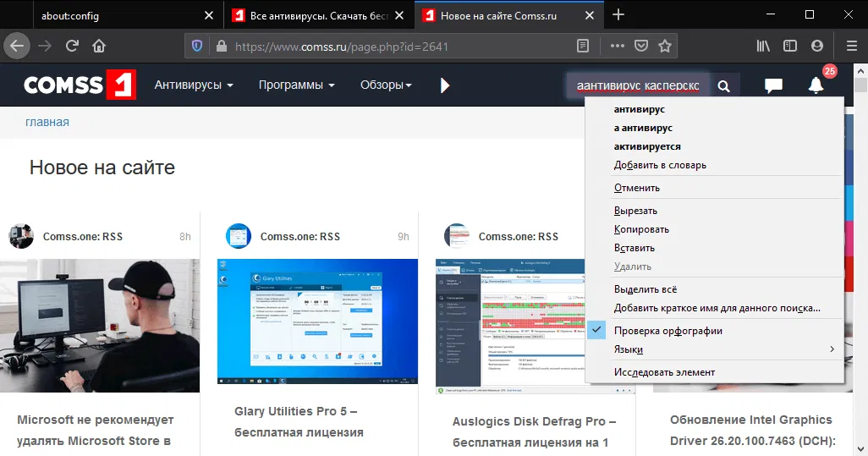Switch to the about:config tab
The width and height of the screenshot is (868, 456).
[127, 15]
